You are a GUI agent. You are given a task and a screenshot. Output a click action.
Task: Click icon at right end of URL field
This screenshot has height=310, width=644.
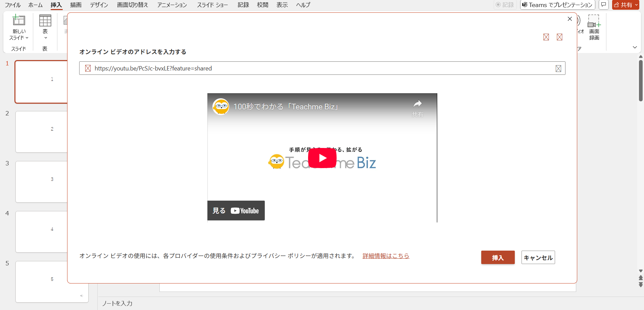coord(558,68)
